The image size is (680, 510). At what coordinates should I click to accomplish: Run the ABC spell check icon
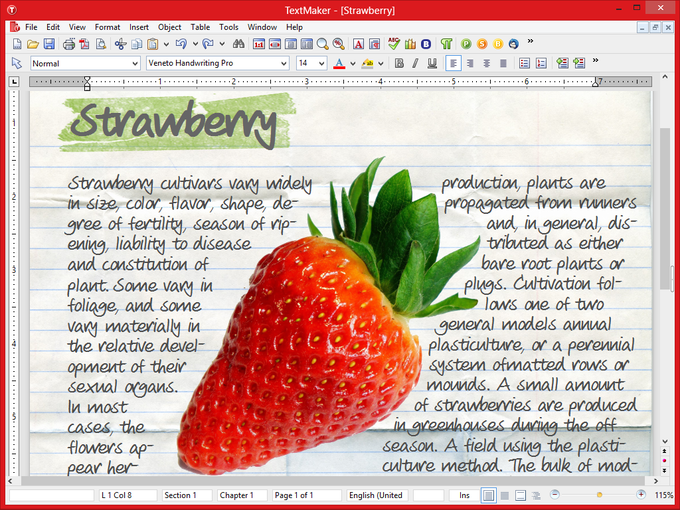pyautogui.click(x=394, y=44)
